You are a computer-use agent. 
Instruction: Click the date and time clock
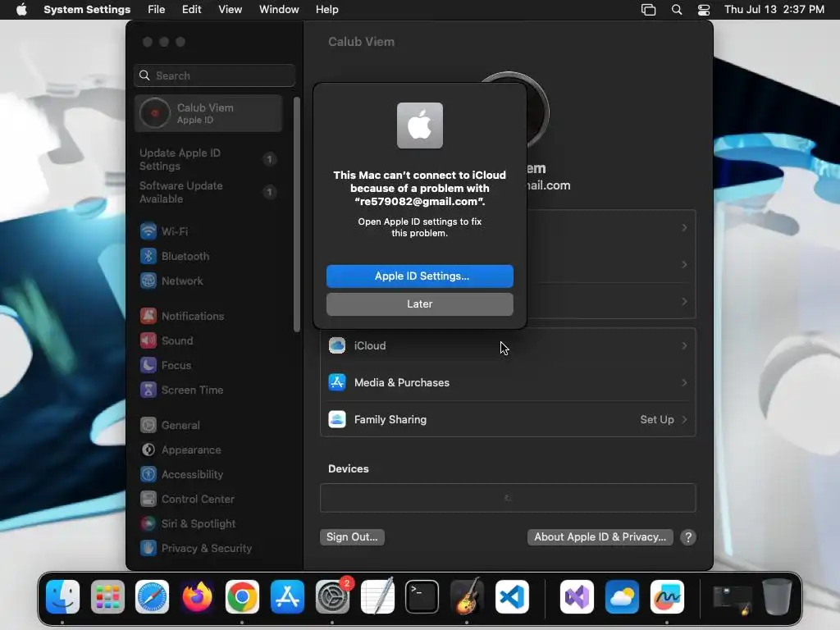[x=774, y=10]
